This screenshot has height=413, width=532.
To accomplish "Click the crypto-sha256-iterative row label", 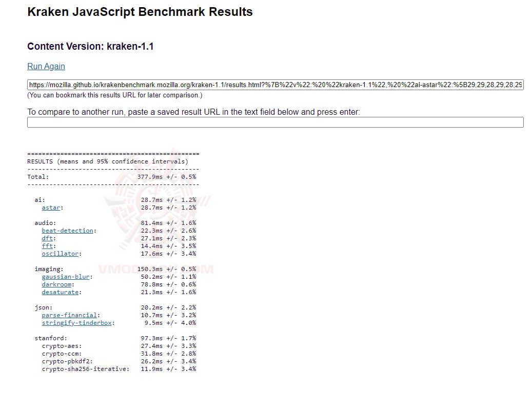I will (x=86, y=369).
